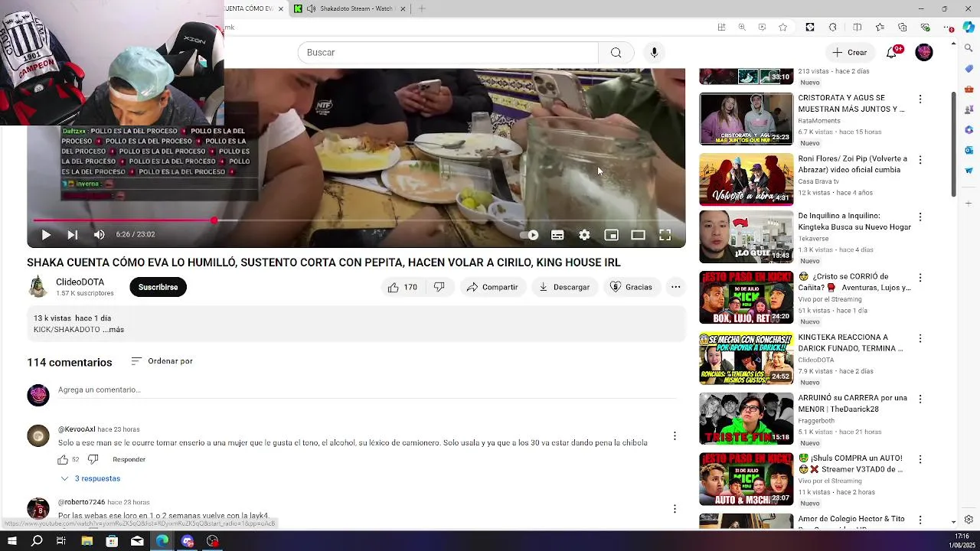Download the video with Descargar
The image size is (980, 551).
pos(564,287)
